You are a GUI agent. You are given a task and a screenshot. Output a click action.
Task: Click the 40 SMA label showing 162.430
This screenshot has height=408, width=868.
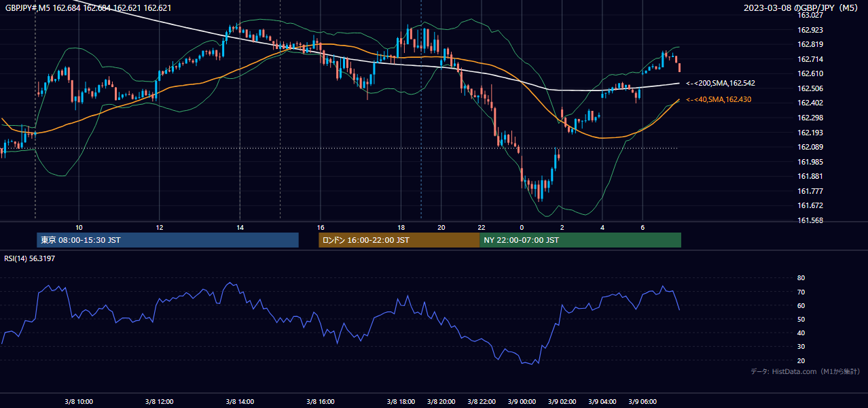click(719, 99)
